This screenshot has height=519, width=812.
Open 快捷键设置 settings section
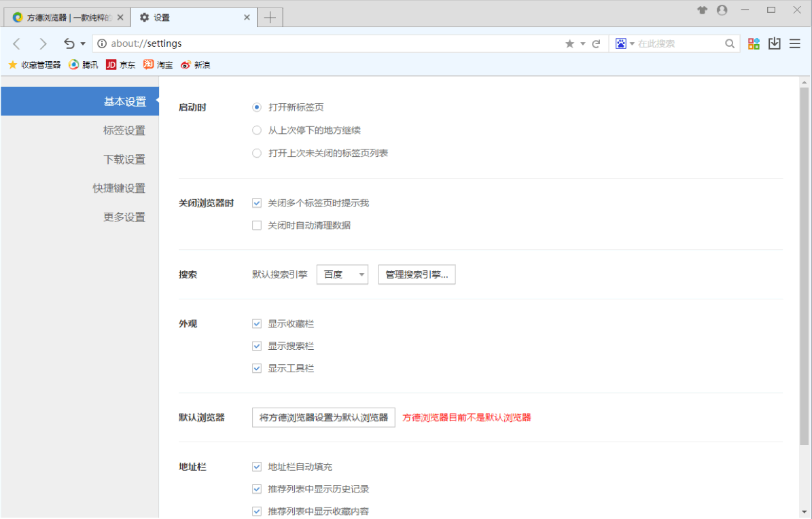(119, 188)
